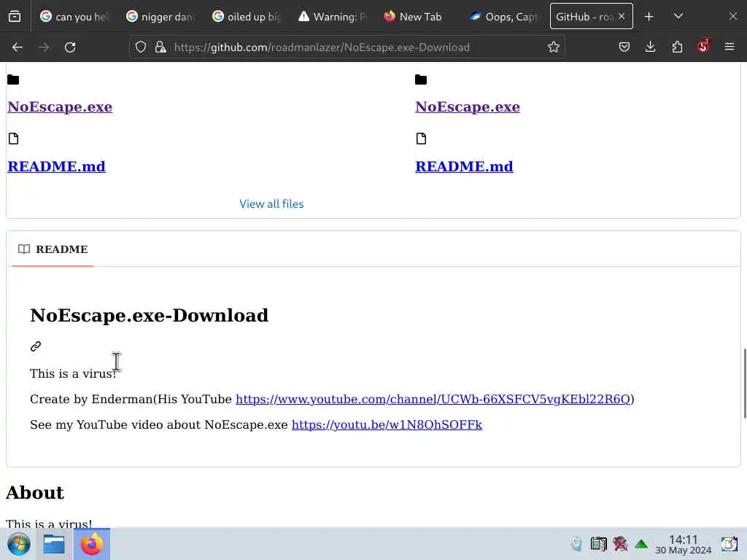Click the folder icon in left file column
The height and width of the screenshot is (560, 747).
[x=13, y=80]
